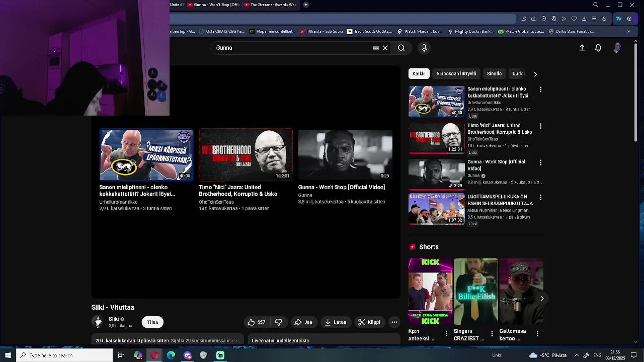The image size is (644, 362).
Task: Open Windows Start menu
Action: coord(8,355)
